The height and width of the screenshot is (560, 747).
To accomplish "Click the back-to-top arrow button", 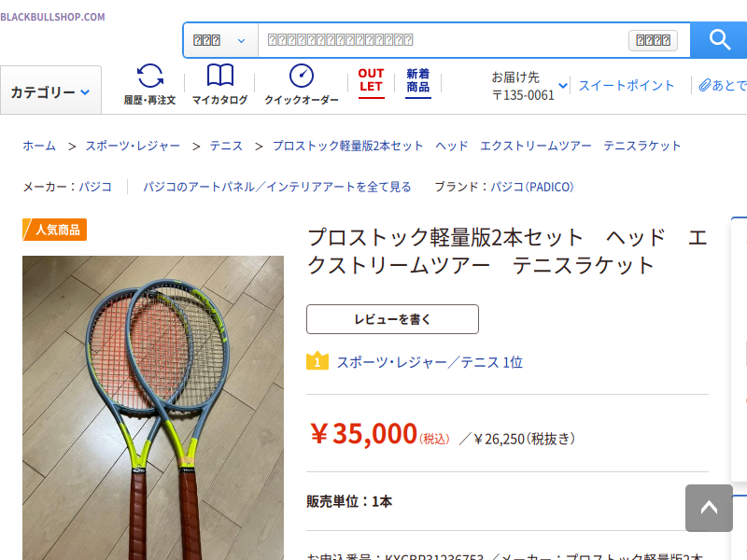I will point(709,508).
